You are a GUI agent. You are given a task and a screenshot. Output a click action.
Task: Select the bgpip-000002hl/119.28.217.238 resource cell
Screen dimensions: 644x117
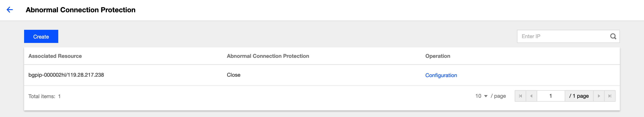[66, 75]
